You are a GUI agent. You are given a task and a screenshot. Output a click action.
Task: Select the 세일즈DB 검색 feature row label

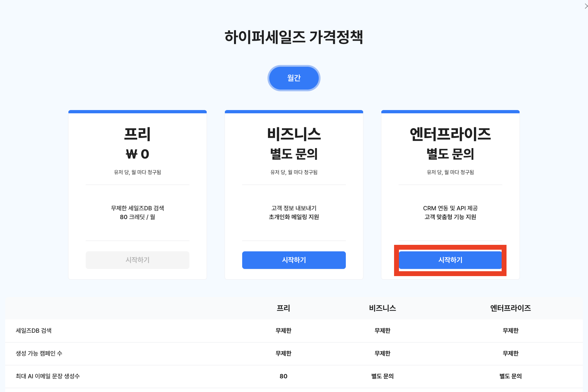tap(34, 330)
